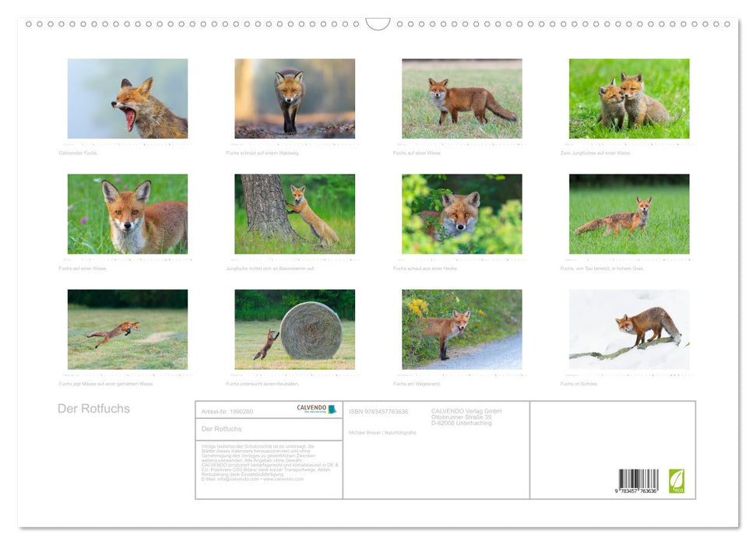Click the caption 'Gähnender Fuchs'
The height and width of the screenshot is (545, 756).
(x=76, y=153)
